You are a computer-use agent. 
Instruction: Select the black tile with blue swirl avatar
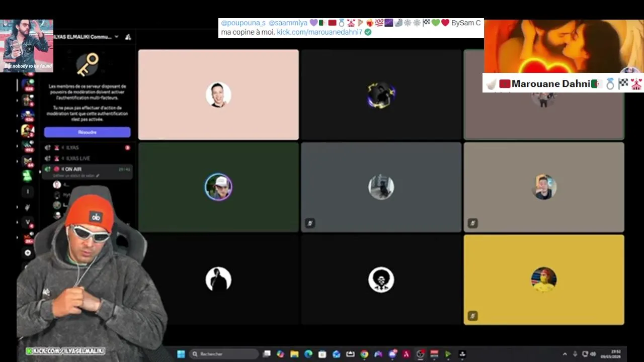[x=381, y=95]
